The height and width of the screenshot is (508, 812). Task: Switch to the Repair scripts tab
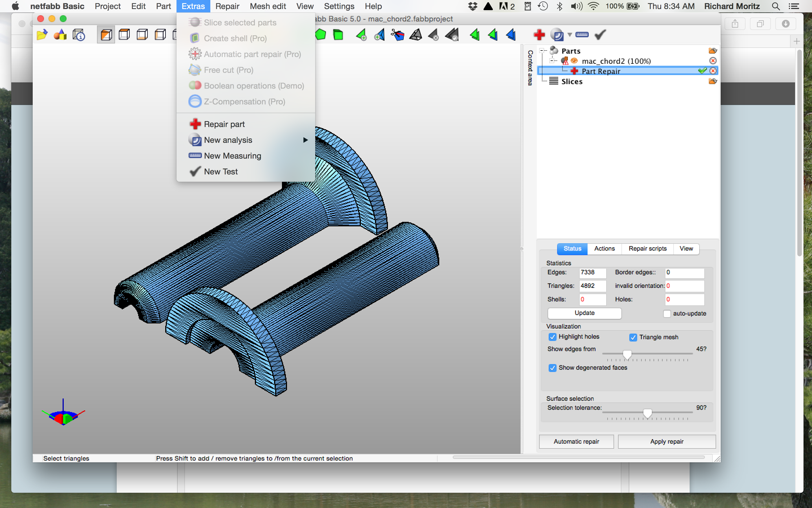click(648, 249)
